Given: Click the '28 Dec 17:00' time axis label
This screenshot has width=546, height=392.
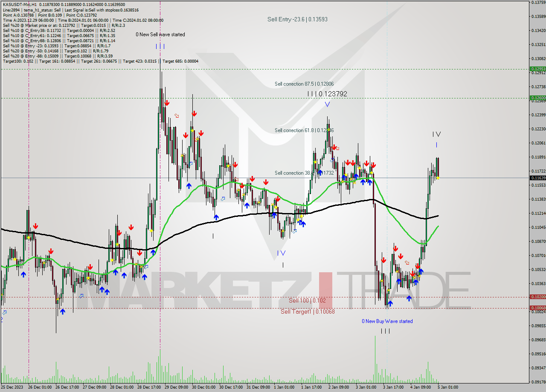Looking at the screenshot, I should (x=149, y=387).
